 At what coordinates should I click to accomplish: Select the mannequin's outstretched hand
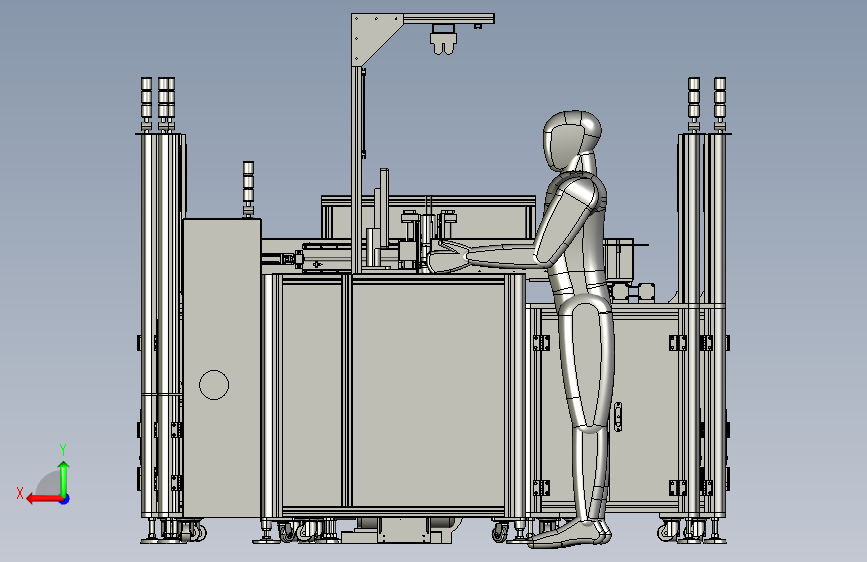coord(449,258)
